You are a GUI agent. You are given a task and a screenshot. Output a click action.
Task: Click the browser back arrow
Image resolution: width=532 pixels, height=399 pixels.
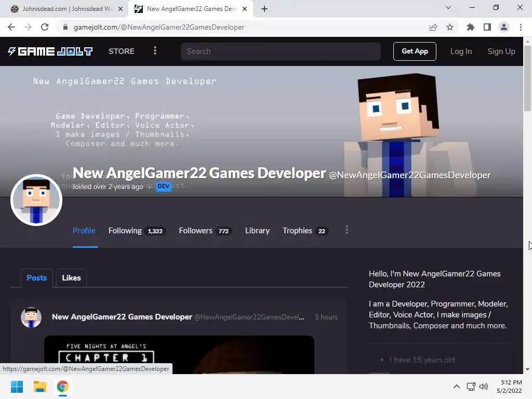coord(11,27)
